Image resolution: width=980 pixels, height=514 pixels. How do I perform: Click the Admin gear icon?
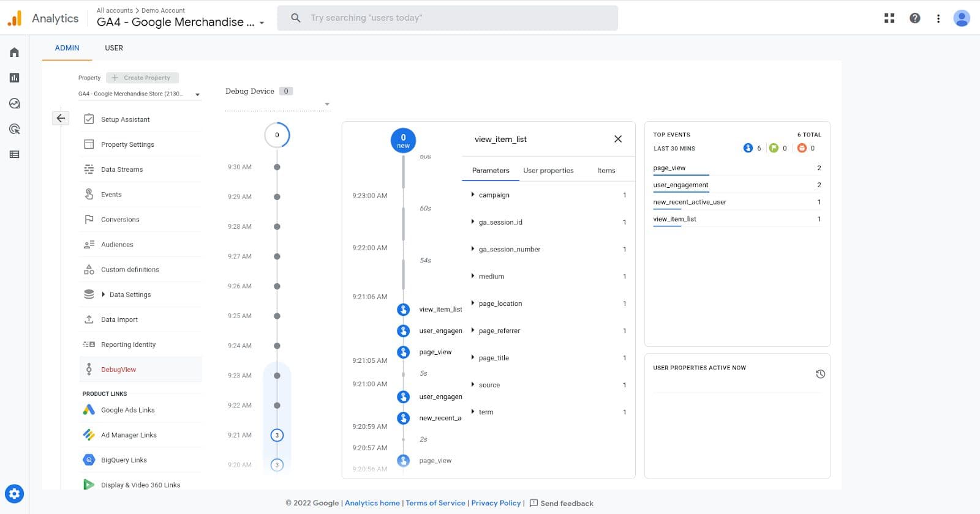click(x=14, y=493)
